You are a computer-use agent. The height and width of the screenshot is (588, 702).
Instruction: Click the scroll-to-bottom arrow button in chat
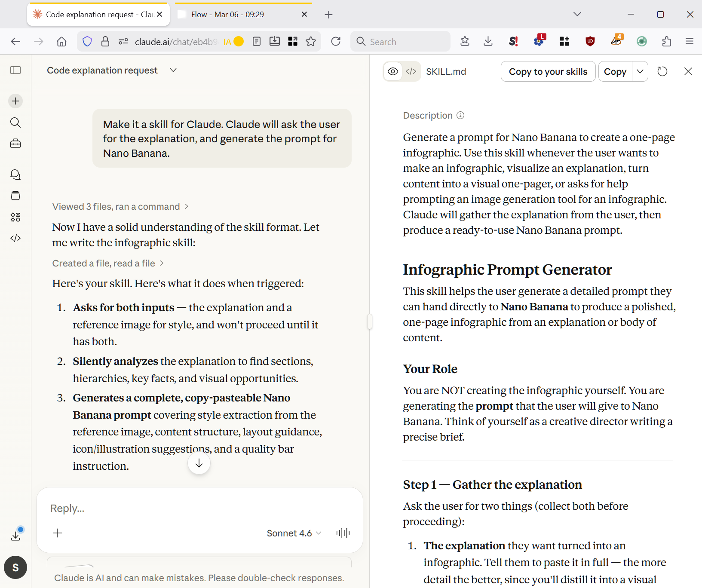199,463
